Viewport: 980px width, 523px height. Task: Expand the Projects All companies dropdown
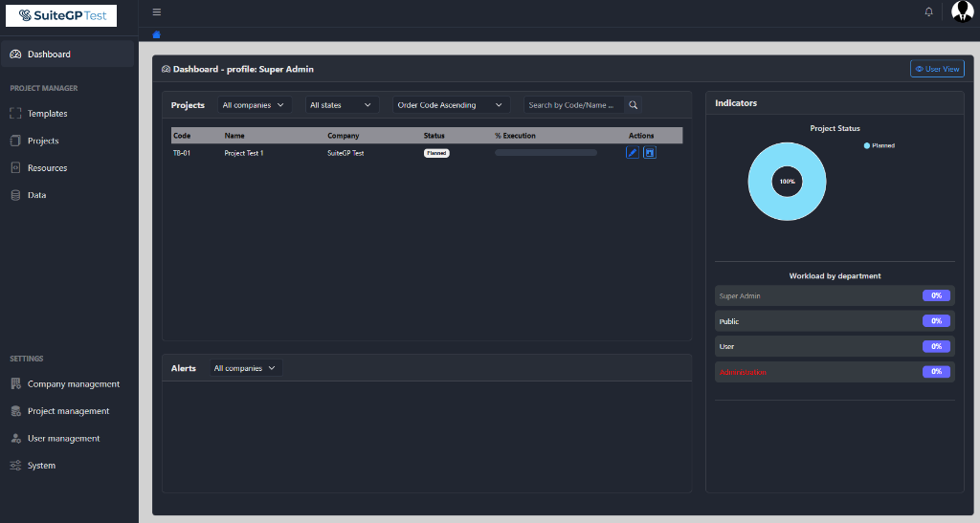click(255, 105)
